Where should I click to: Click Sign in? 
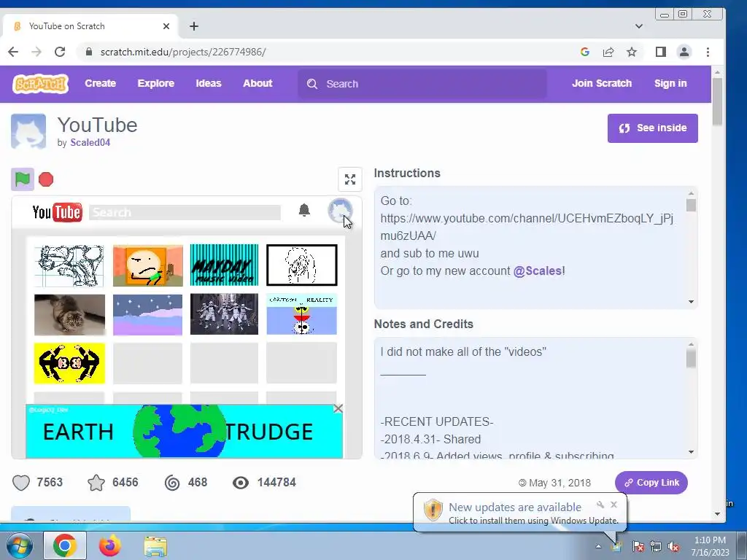point(670,83)
